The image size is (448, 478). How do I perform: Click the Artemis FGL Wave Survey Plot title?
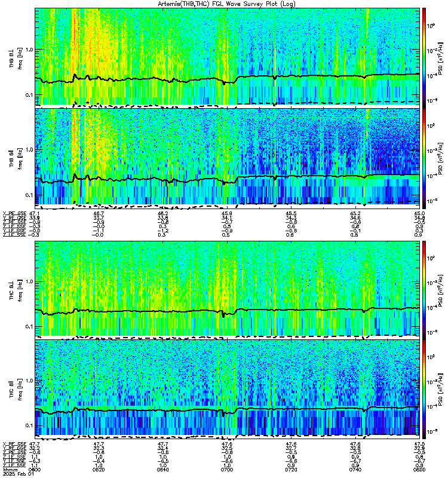tap(226, 4)
